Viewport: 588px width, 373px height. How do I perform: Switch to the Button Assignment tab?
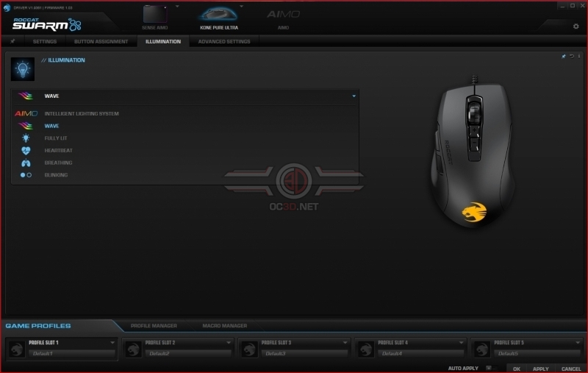click(x=101, y=41)
